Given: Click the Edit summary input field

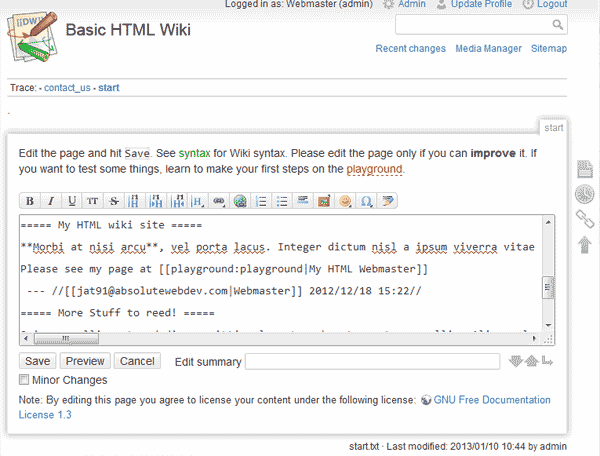Looking at the screenshot, I should click(372, 361).
